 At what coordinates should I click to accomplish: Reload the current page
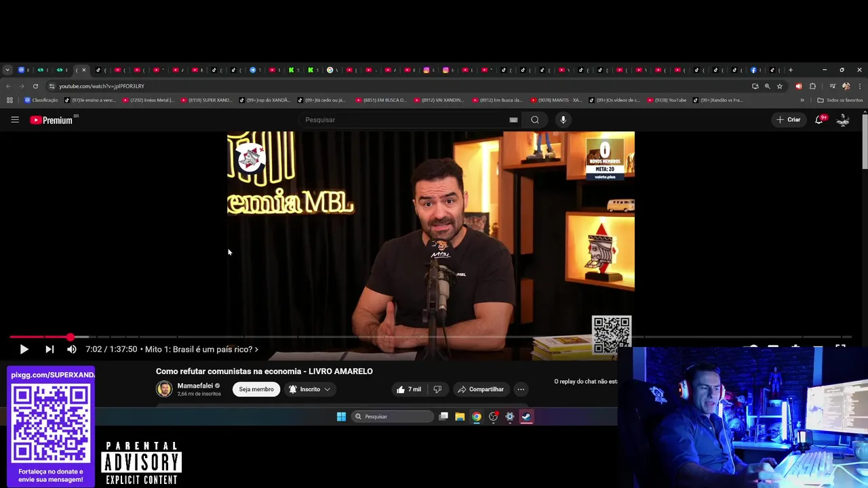coord(35,86)
